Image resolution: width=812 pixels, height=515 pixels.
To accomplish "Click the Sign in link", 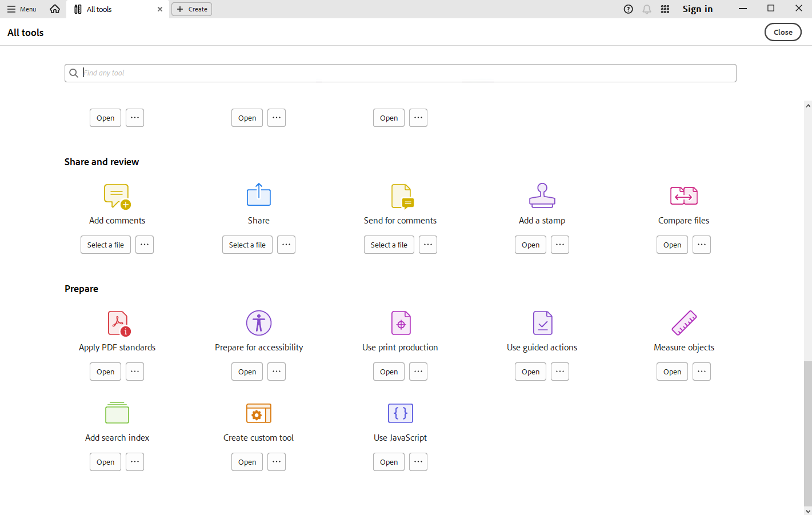I will (x=697, y=9).
